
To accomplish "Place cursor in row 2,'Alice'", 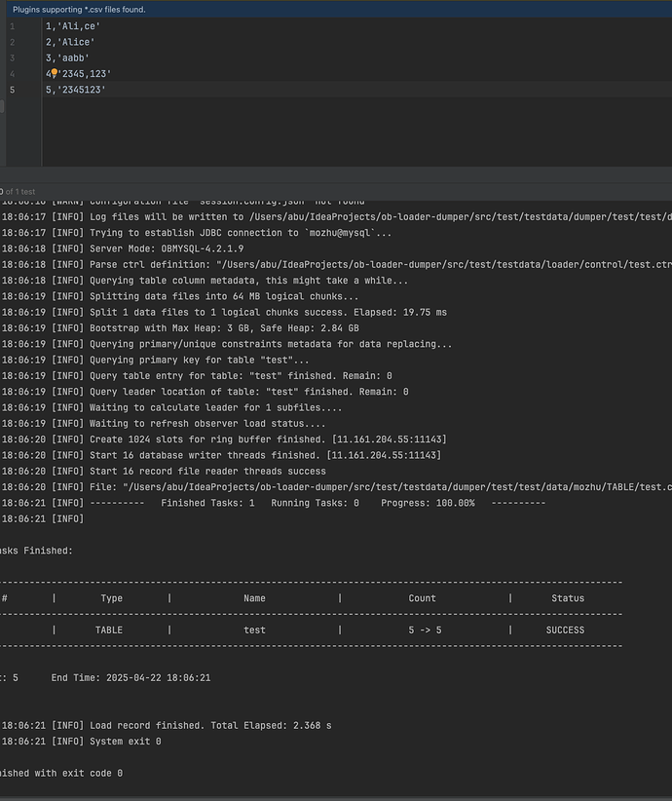I will 70,42.
